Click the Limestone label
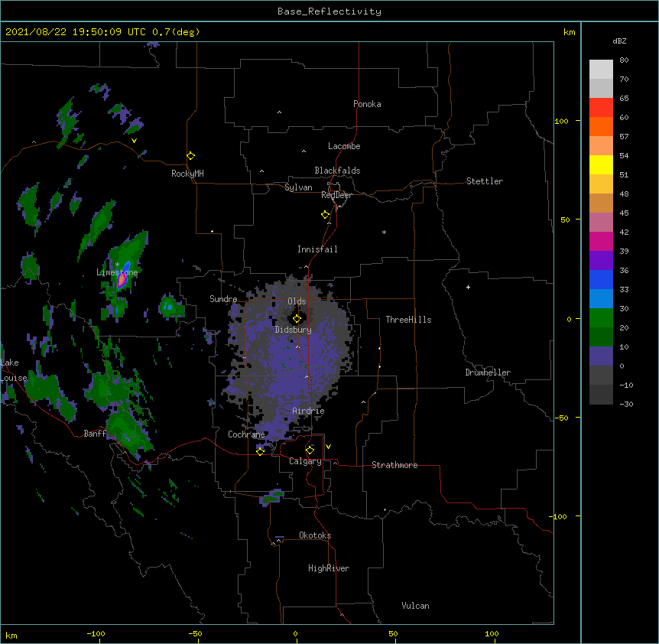The height and width of the screenshot is (644, 659). tap(117, 272)
